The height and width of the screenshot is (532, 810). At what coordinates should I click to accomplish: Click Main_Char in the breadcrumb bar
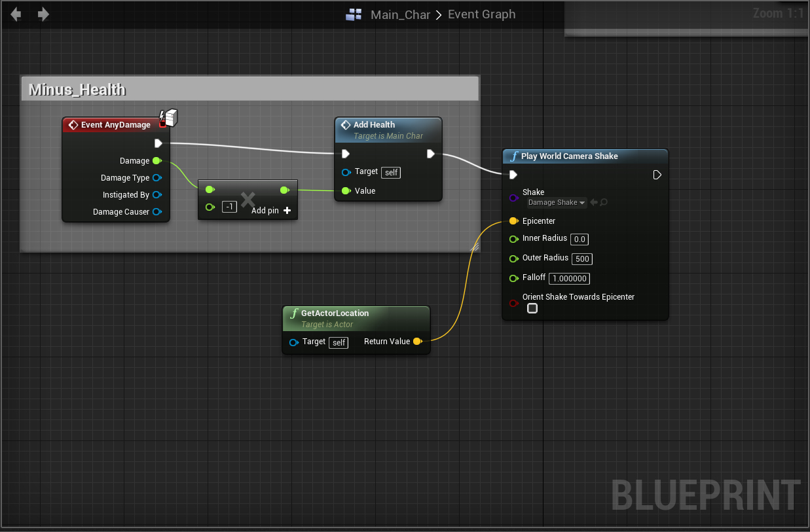pos(401,14)
